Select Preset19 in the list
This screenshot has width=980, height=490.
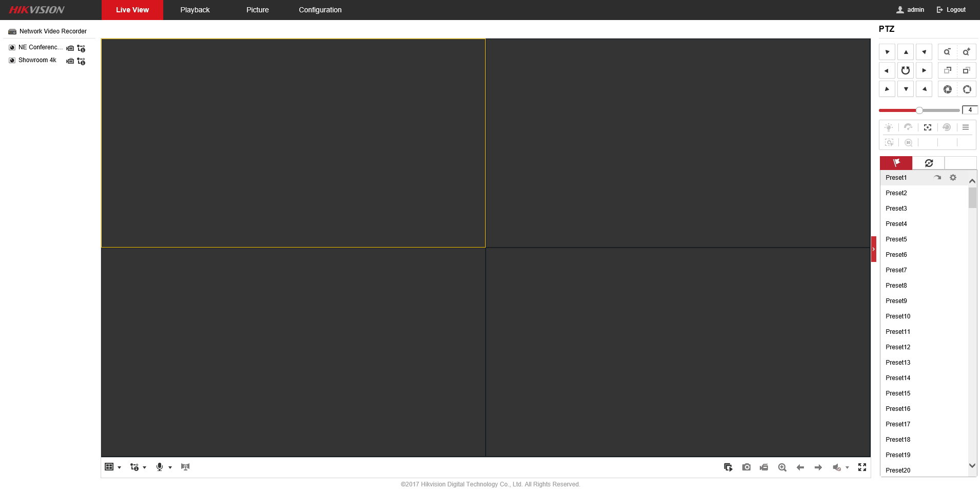pyautogui.click(x=924, y=455)
